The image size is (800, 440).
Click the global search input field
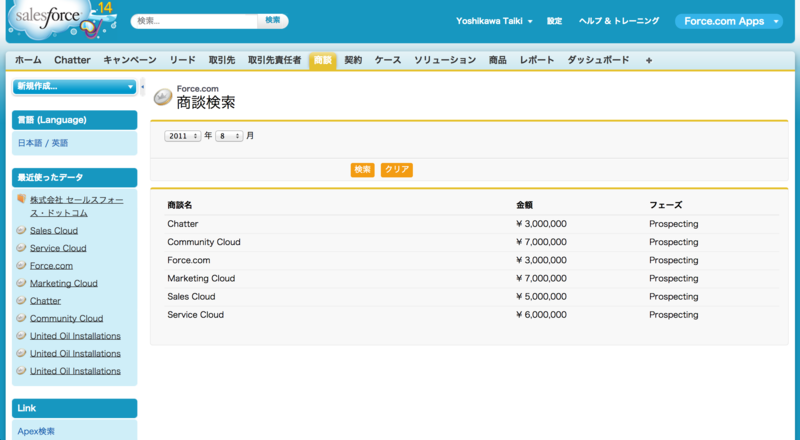point(194,21)
